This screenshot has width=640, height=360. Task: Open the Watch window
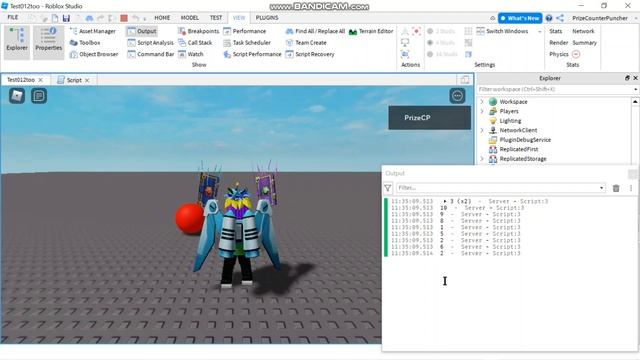pyautogui.click(x=191, y=54)
